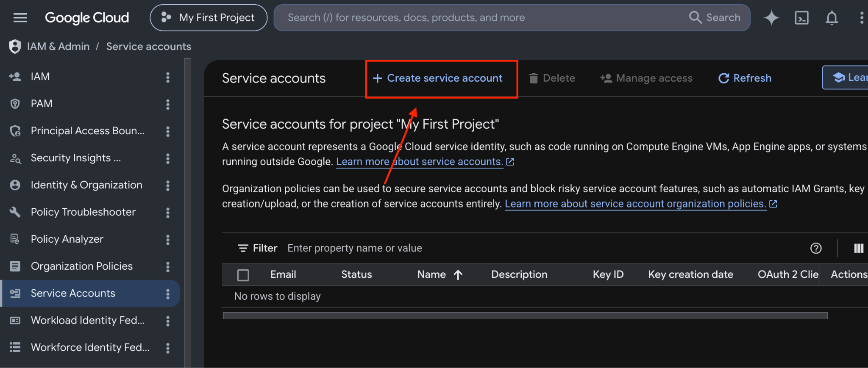Image resolution: width=868 pixels, height=368 pixels.
Task: Open Policy Troubleshooter three-dot menu
Action: [168, 213]
